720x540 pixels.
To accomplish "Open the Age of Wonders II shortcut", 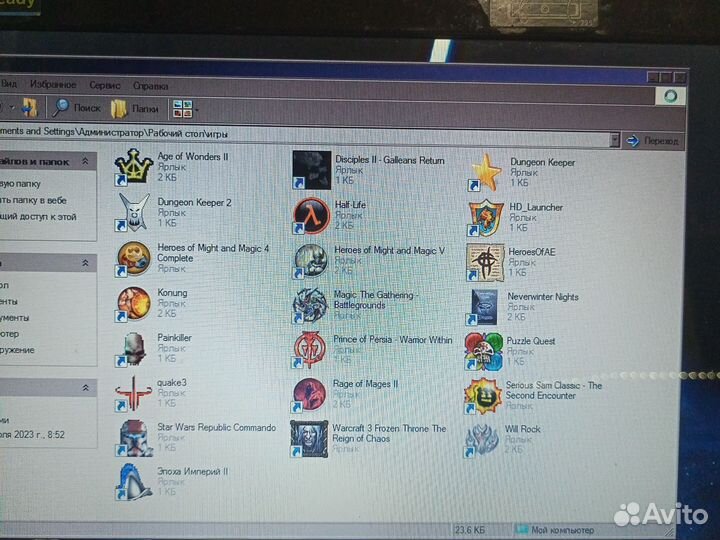I will tap(133, 167).
